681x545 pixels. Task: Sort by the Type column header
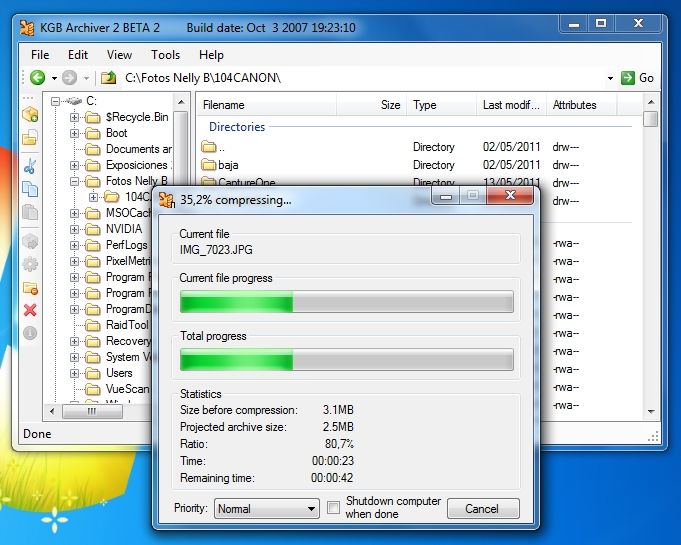(x=441, y=105)
